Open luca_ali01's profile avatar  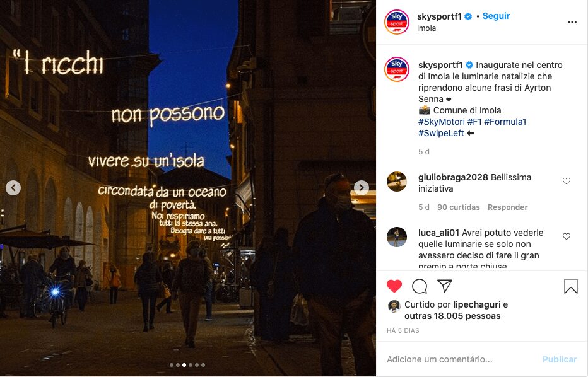(x=397, y=237)
